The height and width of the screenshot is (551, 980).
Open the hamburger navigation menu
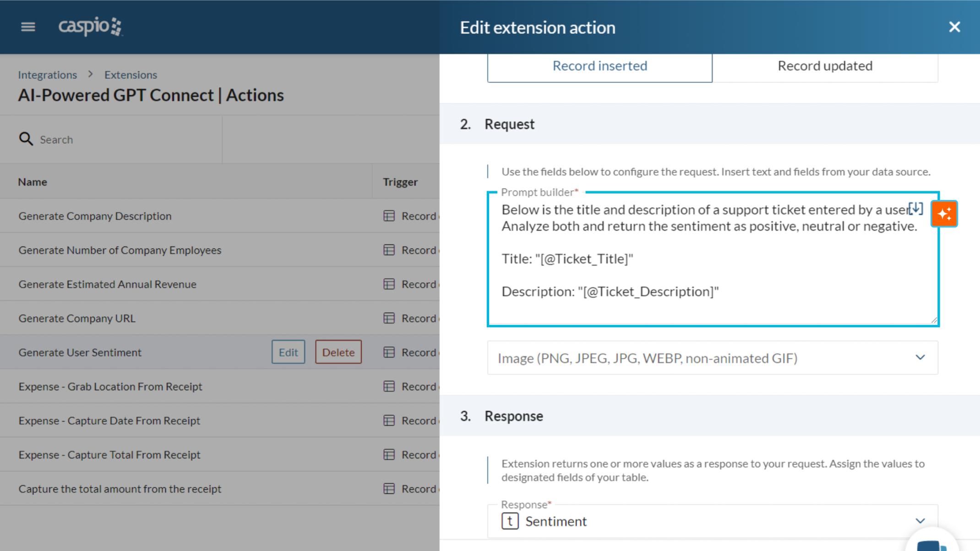[x=28, y=27]
